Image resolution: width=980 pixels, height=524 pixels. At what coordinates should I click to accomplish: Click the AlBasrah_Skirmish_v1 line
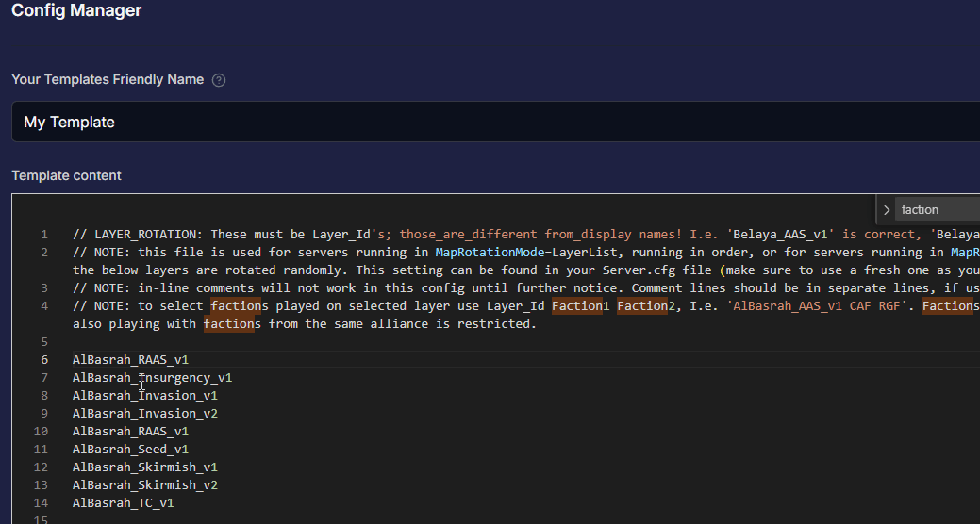pos(145,467)
